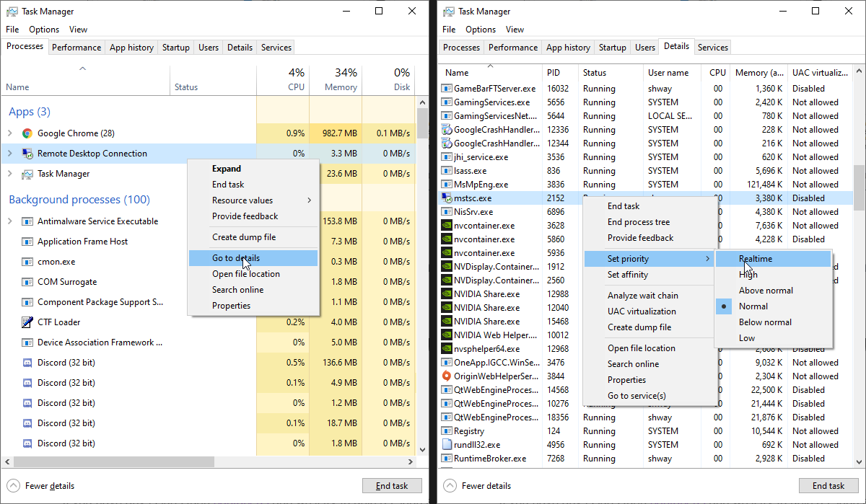Screen dimensions: 866x504
Task: Click the COM Surrogate process icon
Action: [27, 282]
